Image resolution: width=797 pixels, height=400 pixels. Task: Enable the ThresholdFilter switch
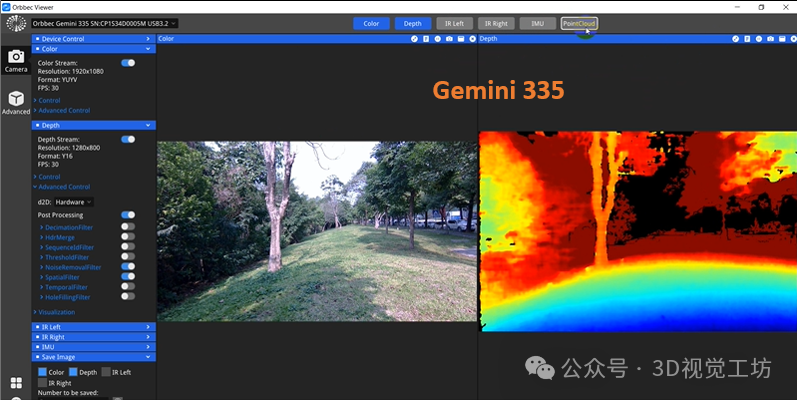[x=128, y=257]
